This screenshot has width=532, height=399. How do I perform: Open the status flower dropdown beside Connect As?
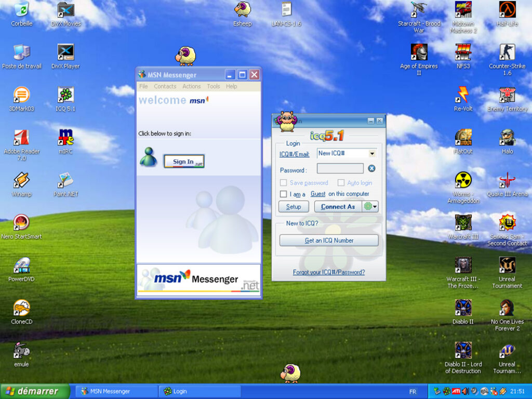click(x=370, y=206)
